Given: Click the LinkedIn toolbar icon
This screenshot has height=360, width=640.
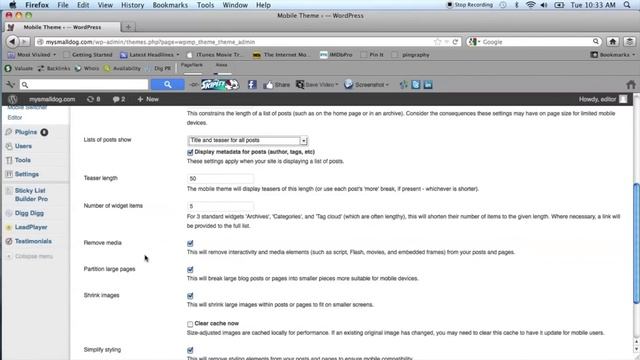Looking at the screenshot, I should pos(428,84).
